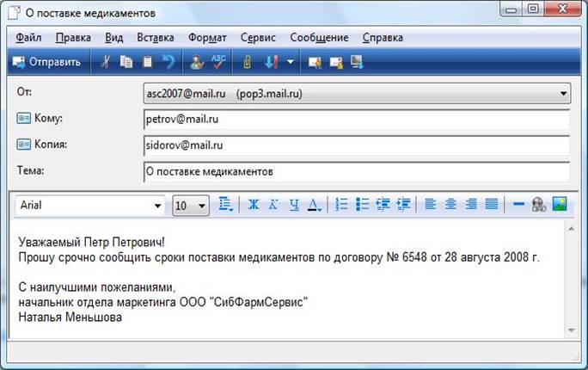The height and width of the screenshot is (370, 588).
Task: Run ABC spelling check
Action: pos(218,62)
